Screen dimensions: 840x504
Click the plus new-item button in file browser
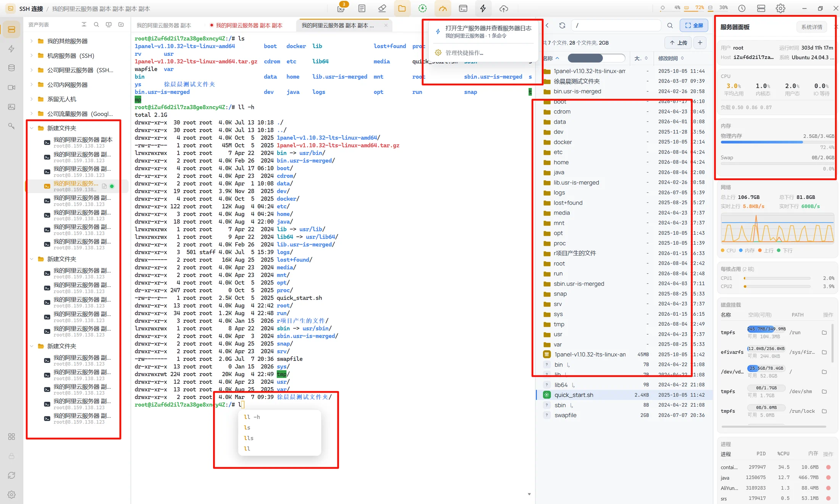tap(699, 43)
